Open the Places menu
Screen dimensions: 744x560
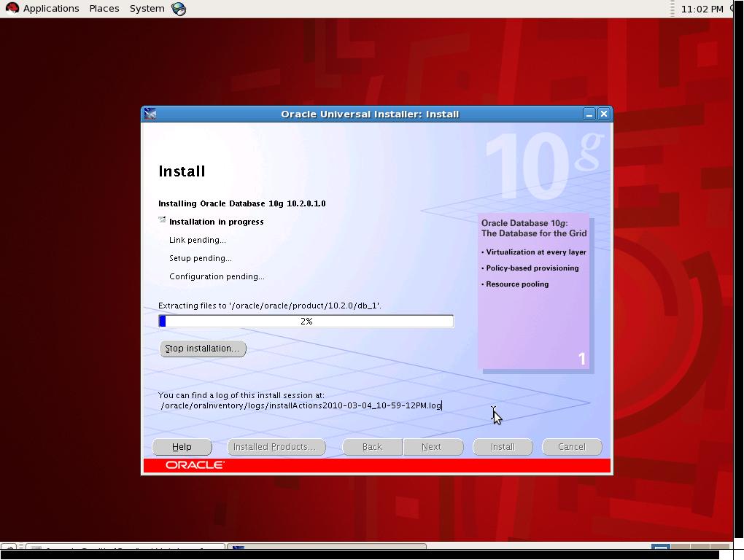[x=104, y=9]
